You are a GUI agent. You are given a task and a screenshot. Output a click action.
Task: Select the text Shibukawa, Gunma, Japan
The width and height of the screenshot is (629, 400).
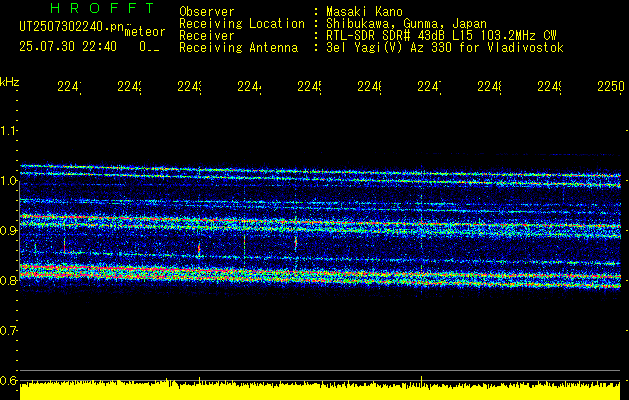pyautogui.click(x=406, y=24)
